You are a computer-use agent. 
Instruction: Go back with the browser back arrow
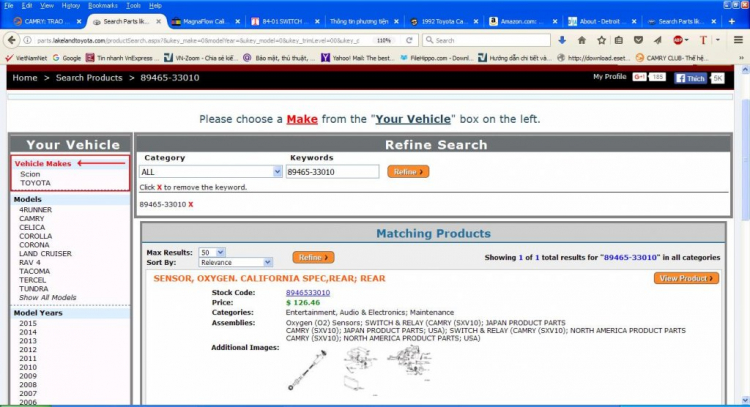11,40
